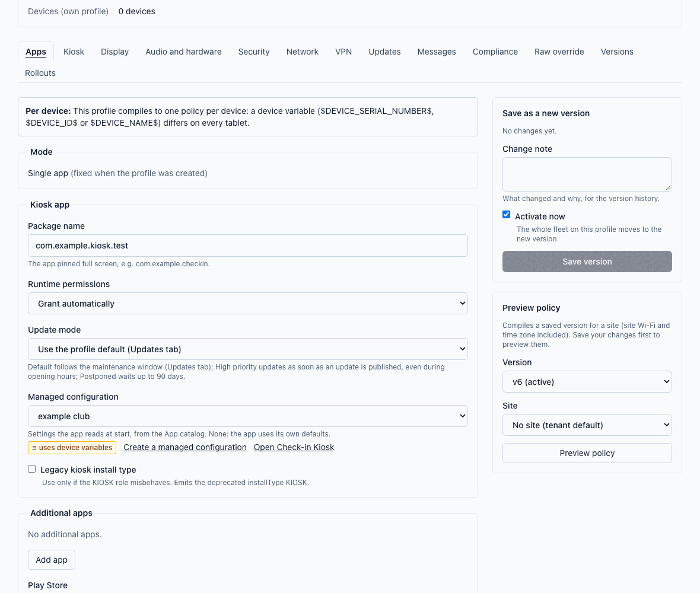
Task: Uncheck the Activate now checkbox
Action: click(506, 215)
